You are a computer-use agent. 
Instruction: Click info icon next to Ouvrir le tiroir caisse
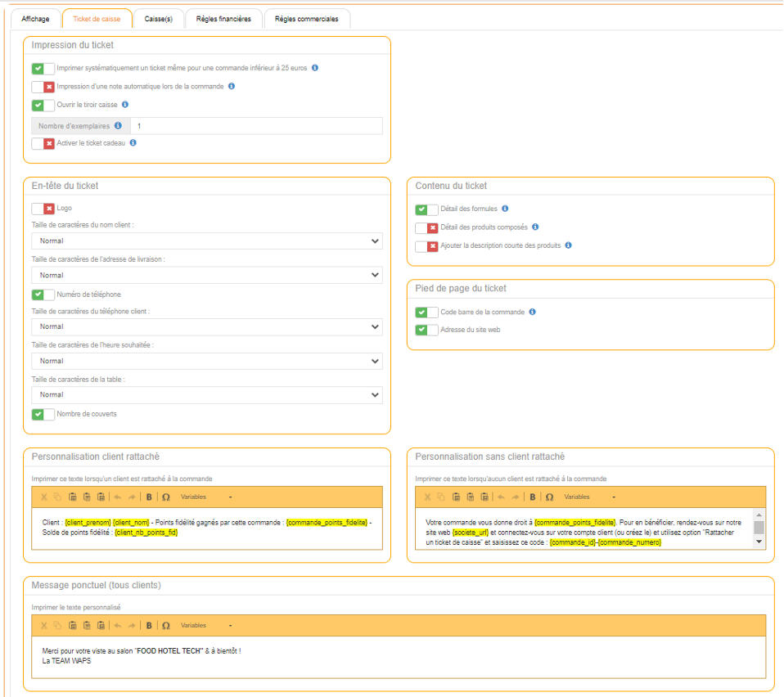(x=125, y=105)
